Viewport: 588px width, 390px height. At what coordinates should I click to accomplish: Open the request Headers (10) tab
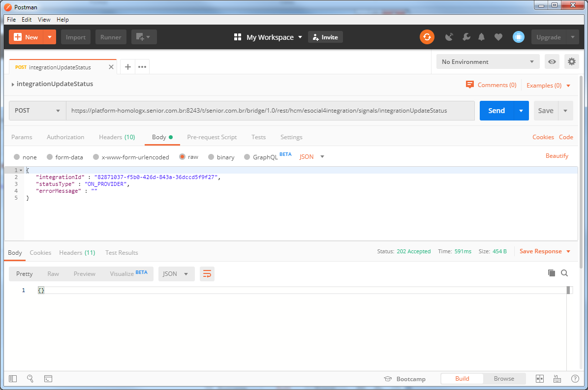click(117, 137)
